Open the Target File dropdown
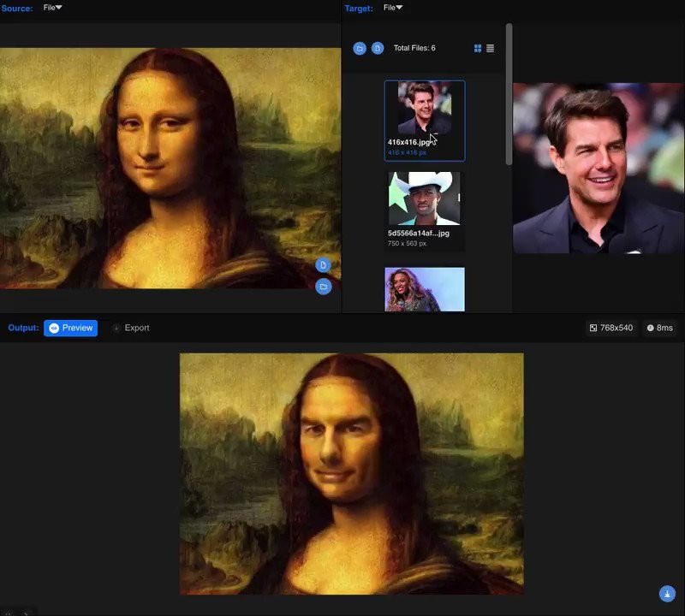The height and width of the screenshot is (616, 685). [393, 8]
